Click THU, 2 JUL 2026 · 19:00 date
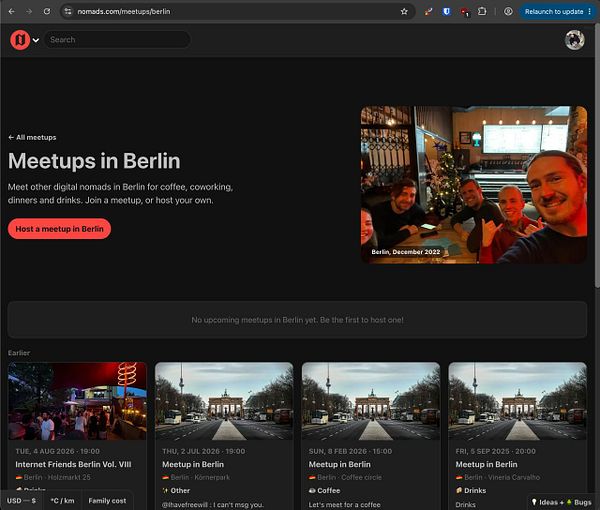Screen dimensions: 600x510 [x=204, y=451]
